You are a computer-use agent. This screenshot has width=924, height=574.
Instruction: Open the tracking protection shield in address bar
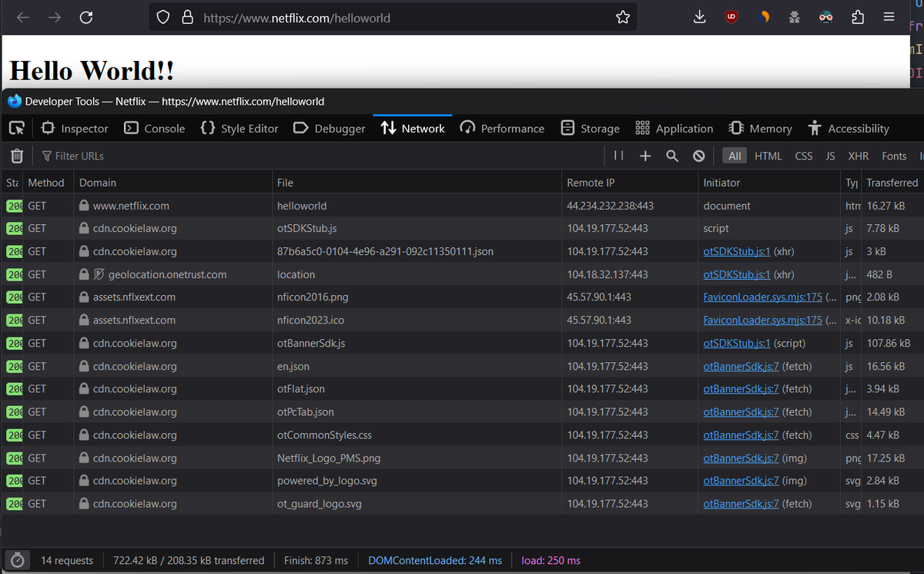[163, 17]
